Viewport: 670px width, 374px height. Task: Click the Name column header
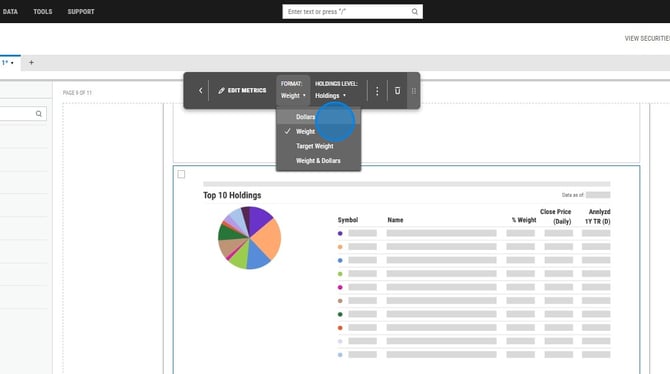(395, 220)
